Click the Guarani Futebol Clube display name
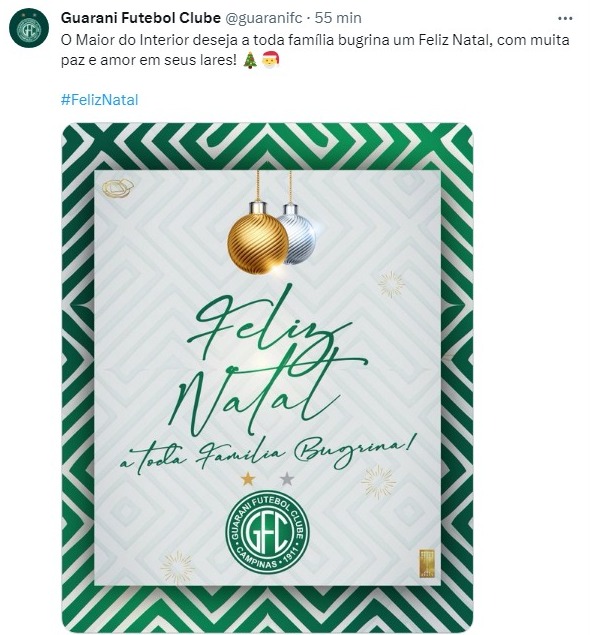590x635 pixels. pyautogui.click(x=141, y=18)
